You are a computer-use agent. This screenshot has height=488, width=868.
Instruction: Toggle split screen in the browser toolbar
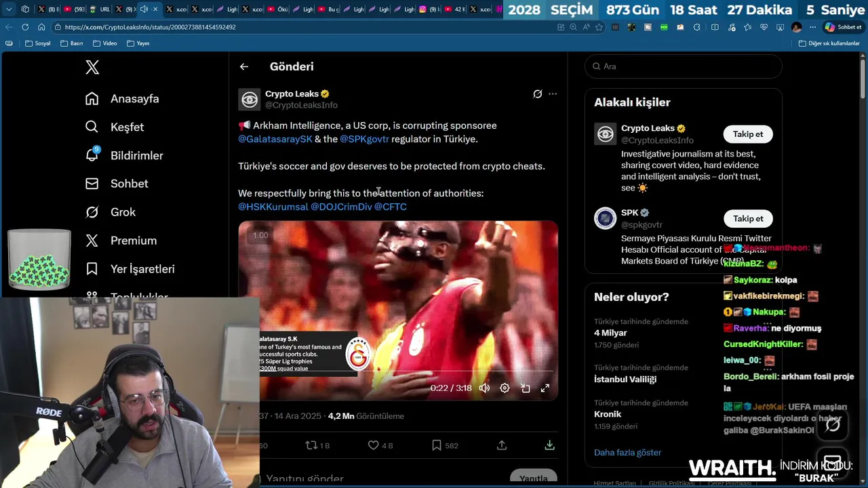coord(715,27)
